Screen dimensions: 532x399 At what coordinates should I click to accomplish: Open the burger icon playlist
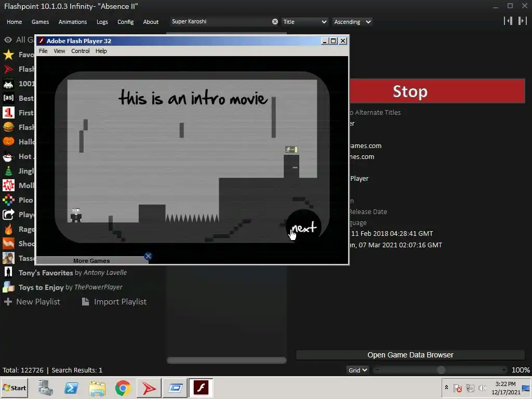tap(8, 127)
